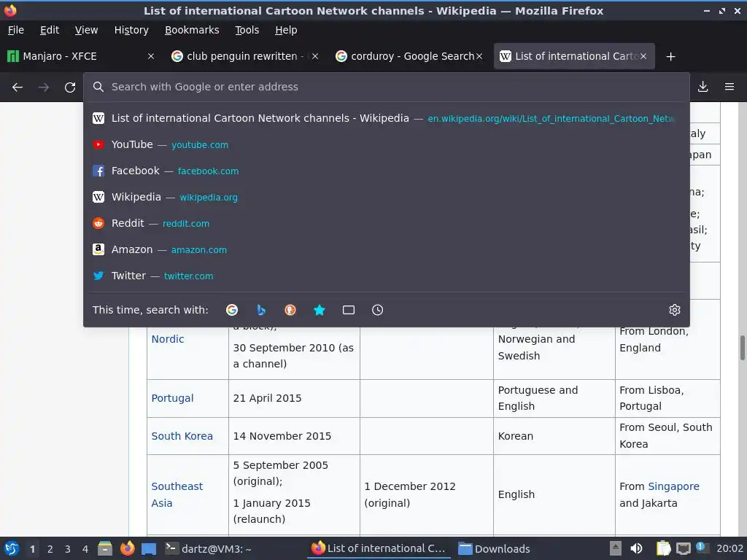Close the corduroy Google Search tab
This screenshot has height=560, width=747.
(x=479, y=56)
